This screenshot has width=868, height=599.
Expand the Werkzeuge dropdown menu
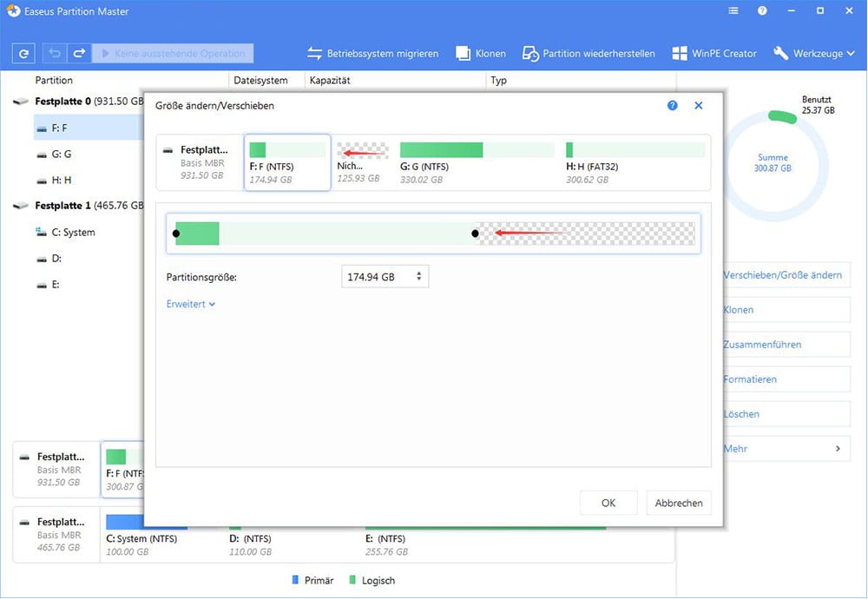pyautogui.click(x=814, y=54)
